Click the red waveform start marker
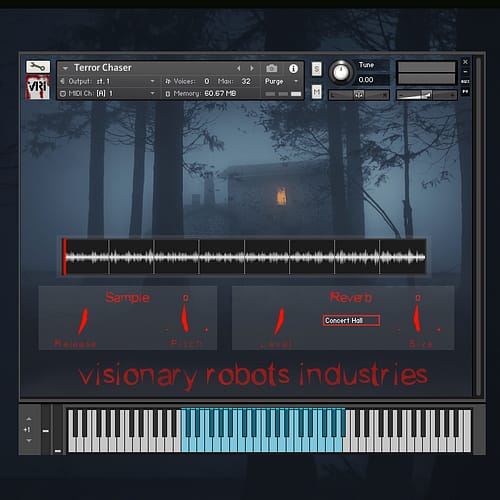 click(x=65, y=257)
